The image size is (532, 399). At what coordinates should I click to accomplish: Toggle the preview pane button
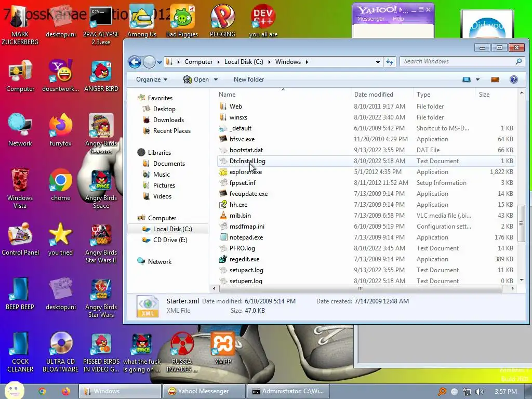coord(495,79)
